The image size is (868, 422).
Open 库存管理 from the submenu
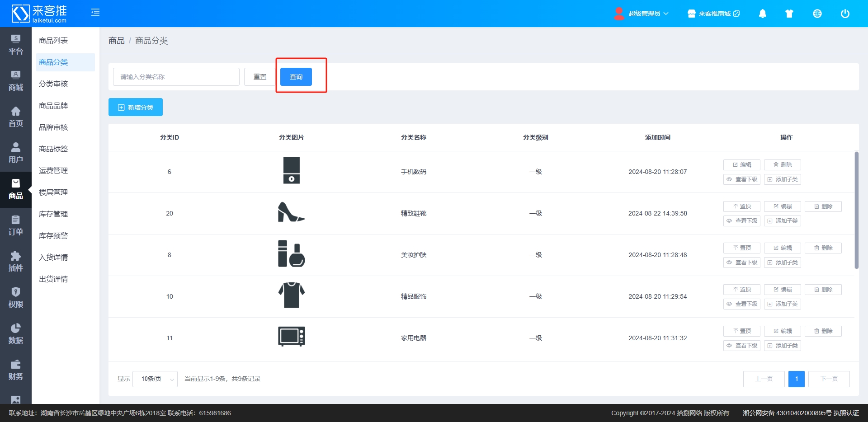click(x=53, y=214)
